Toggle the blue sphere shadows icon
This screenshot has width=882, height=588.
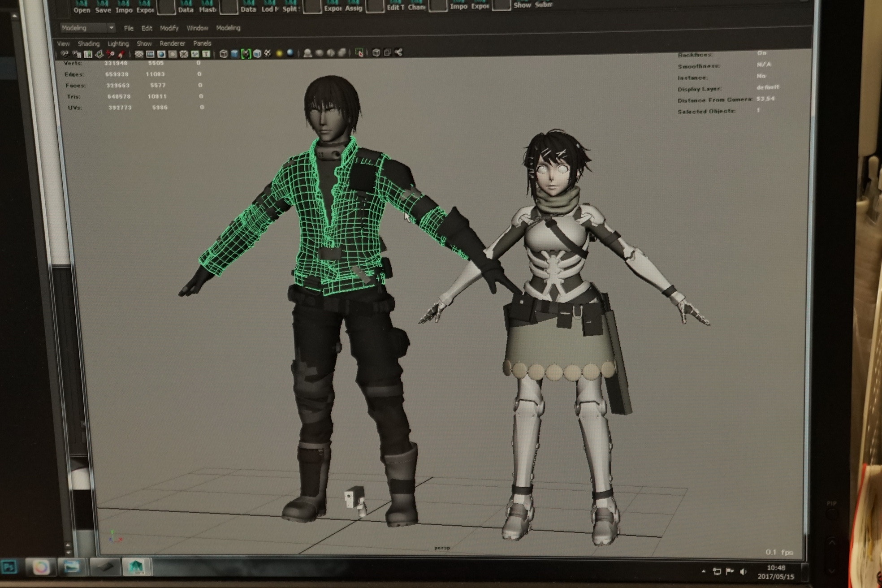pyautogui.click(x=290, y=53)
